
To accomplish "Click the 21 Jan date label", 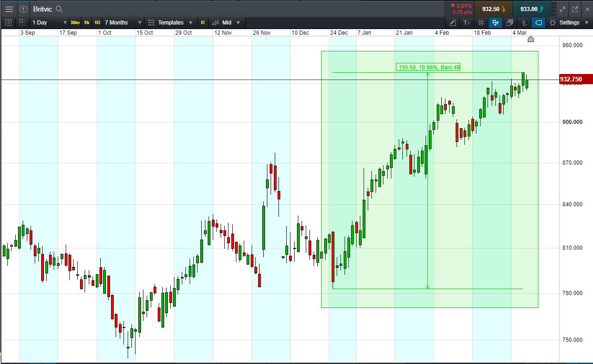I will pos(404,33).
